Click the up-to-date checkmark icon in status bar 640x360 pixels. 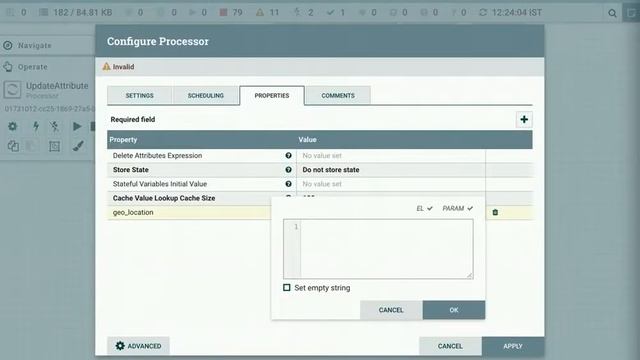330,13
